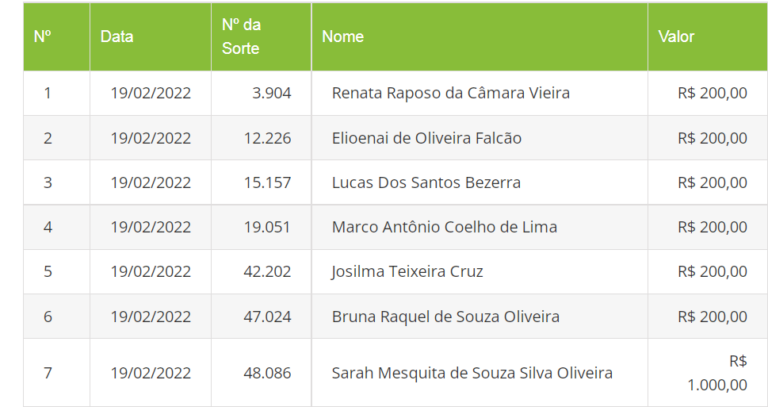Image resolution: width=768 pixels, height=407 pixels.
Task: Click the Nome column header
Action: [343, 36]
